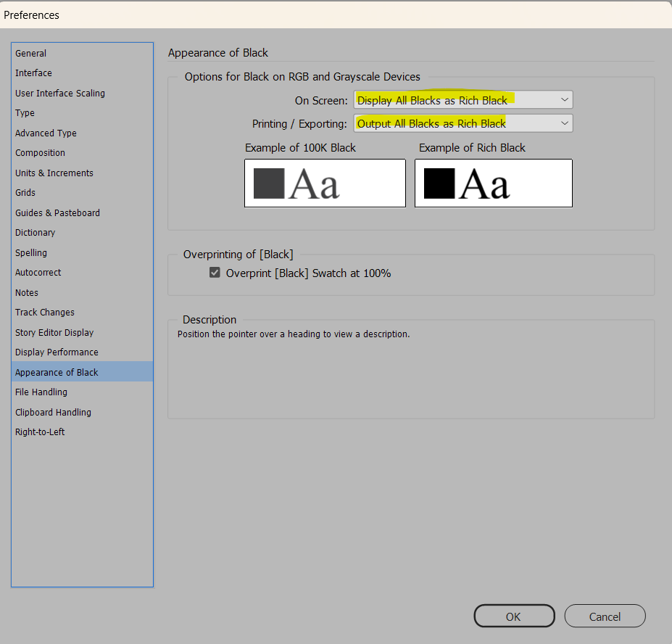The height and width of the screenshot is (644, 672).
Task: Select Clipboard Handling category
Action: (82, 412)
